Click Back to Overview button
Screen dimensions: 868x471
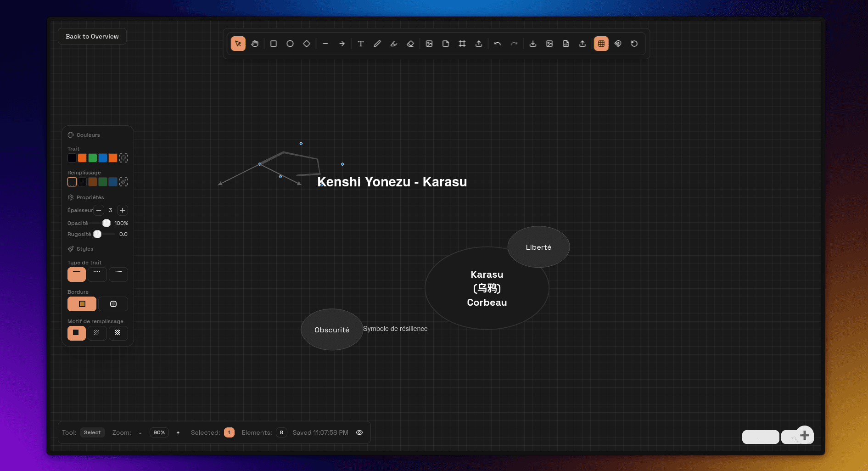(x=92, y=36)
